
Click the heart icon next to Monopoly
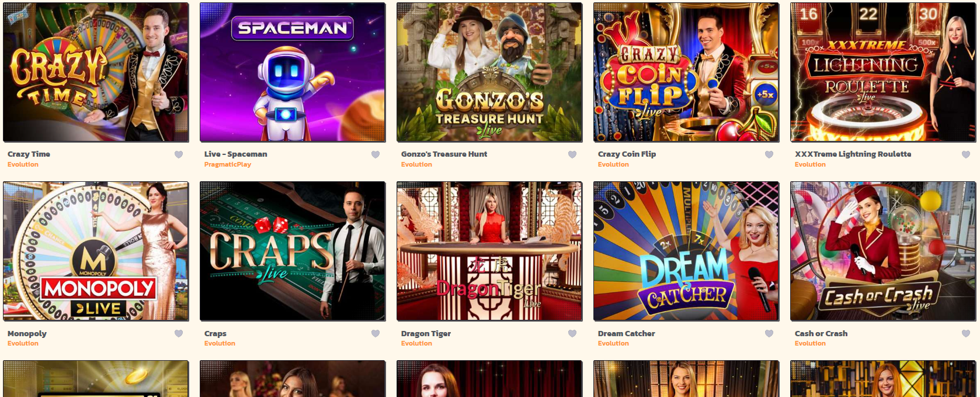pos(179,333)
